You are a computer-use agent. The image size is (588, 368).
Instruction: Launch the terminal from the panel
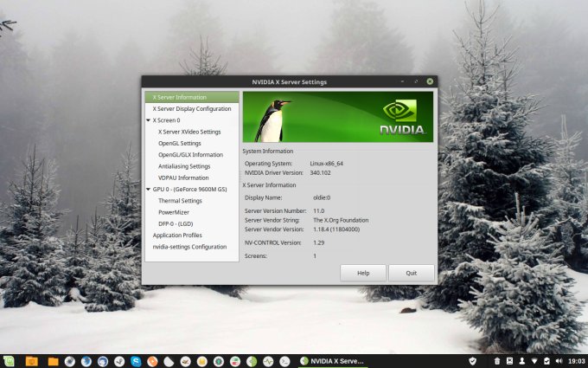(x=284, y=361)
